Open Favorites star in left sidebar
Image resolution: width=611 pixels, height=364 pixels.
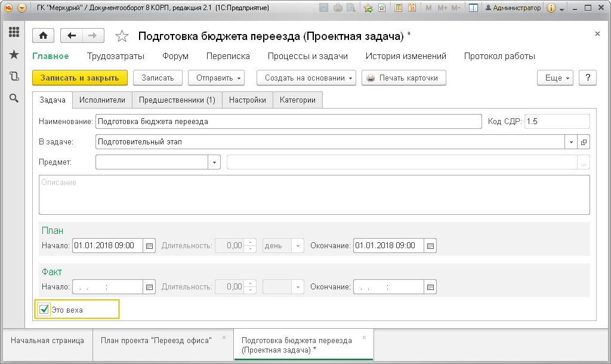pyautogui.click(x=14, y=54)
